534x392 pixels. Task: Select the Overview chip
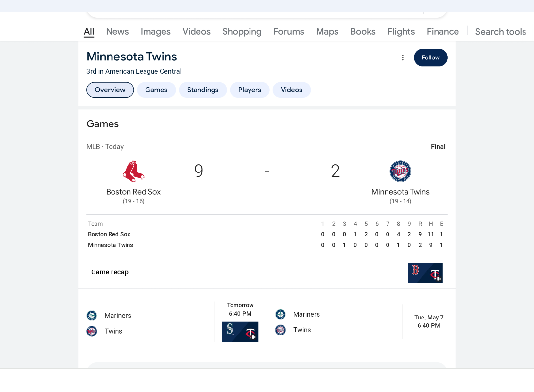[x=110, y=90]
